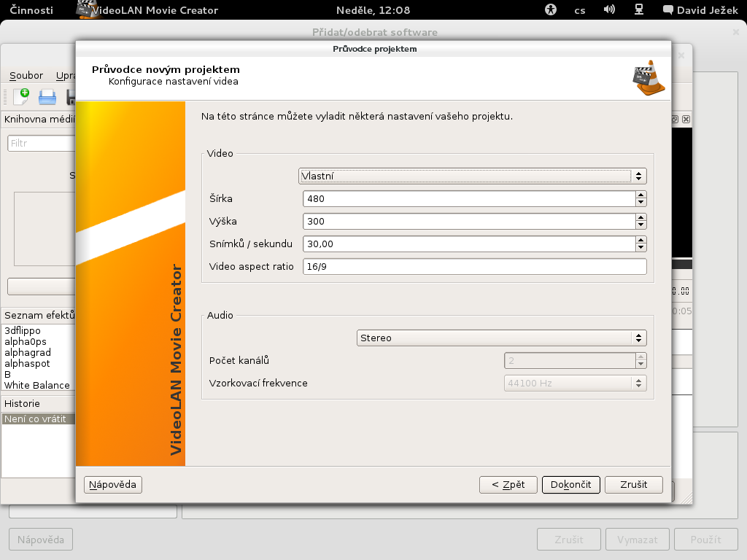Click the Filtr search field in media library
This screenshot has width=747, height=560.
(42, 144)
